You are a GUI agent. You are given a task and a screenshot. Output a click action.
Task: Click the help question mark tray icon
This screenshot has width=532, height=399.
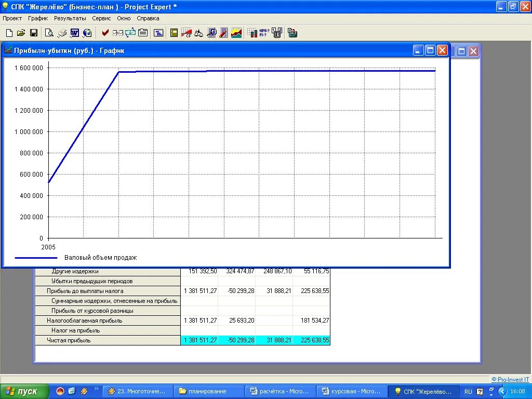pyautogui.click(x=480, y=392)
